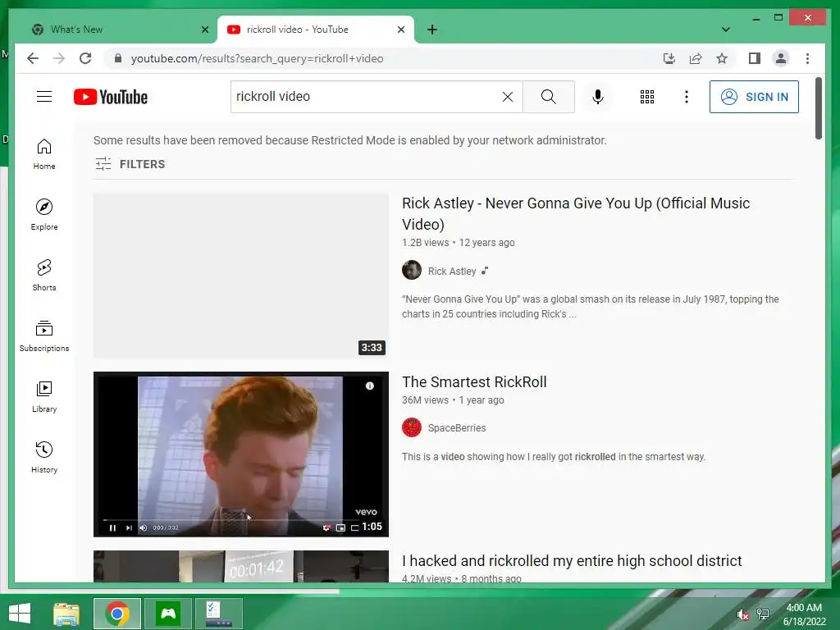
Task: Open Library in sidebar
Action: pos(44,396)
